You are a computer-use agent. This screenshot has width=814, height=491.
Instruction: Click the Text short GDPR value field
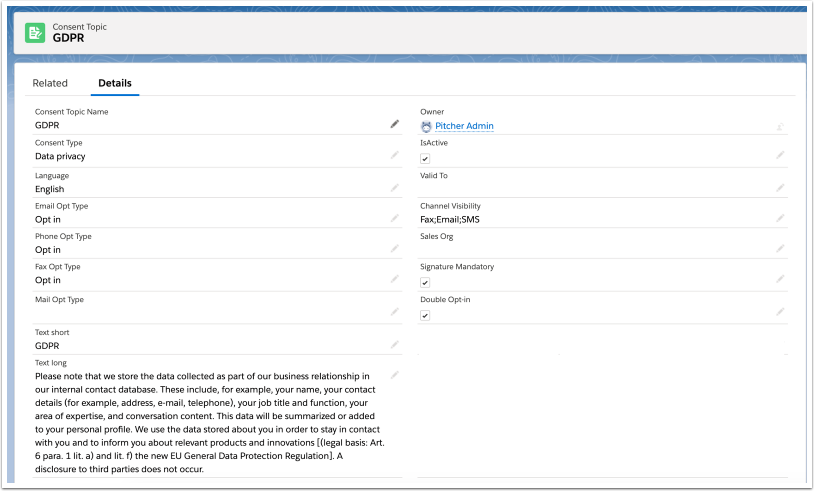click(x=48, y=345)
